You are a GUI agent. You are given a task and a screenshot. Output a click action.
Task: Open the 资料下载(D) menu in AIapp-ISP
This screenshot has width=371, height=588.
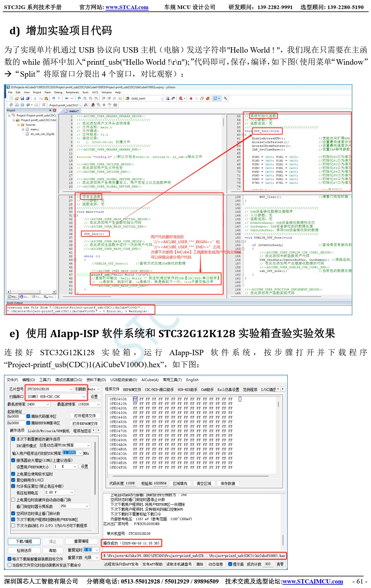pos(96,380)
